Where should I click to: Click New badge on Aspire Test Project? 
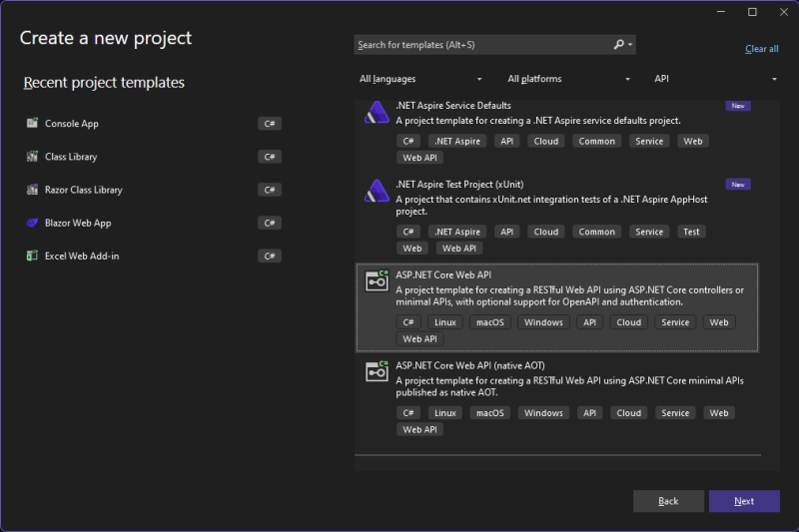pos(738,185)
